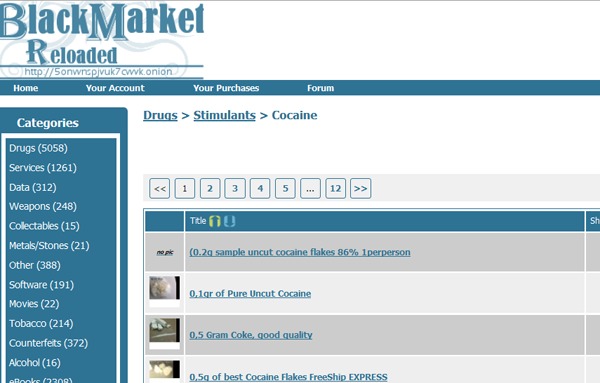Select page 1 in the pagination
The image size is (600, 383).
pyautogui.click(x=184, y=188)
